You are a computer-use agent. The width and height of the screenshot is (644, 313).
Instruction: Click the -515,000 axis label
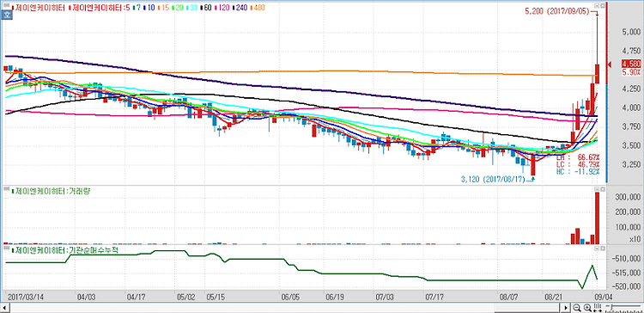pos(626,273)
